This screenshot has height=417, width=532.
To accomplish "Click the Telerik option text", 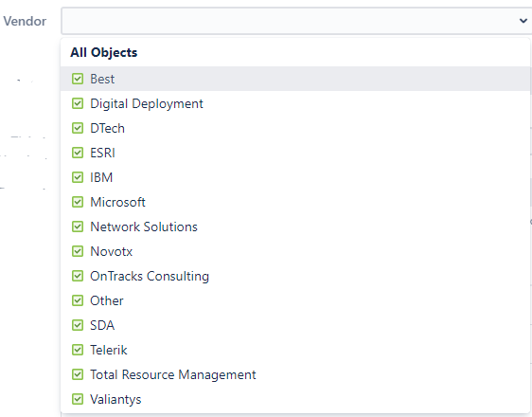I will 109,350.
